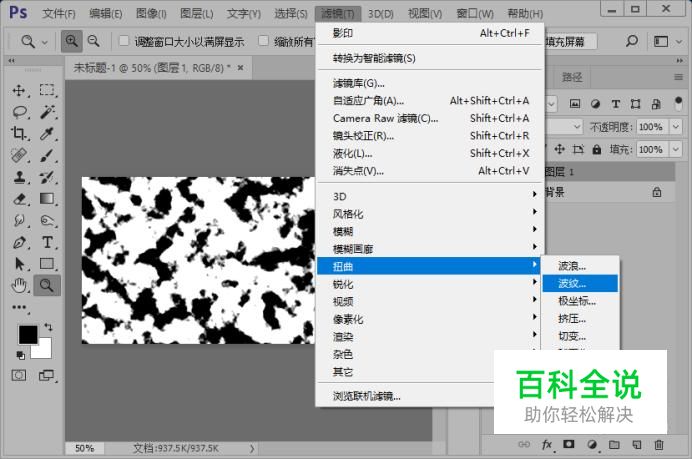The width and height of the screenshot is (692, 459).
Task: Select the Eraser tool
Action: 19,199
